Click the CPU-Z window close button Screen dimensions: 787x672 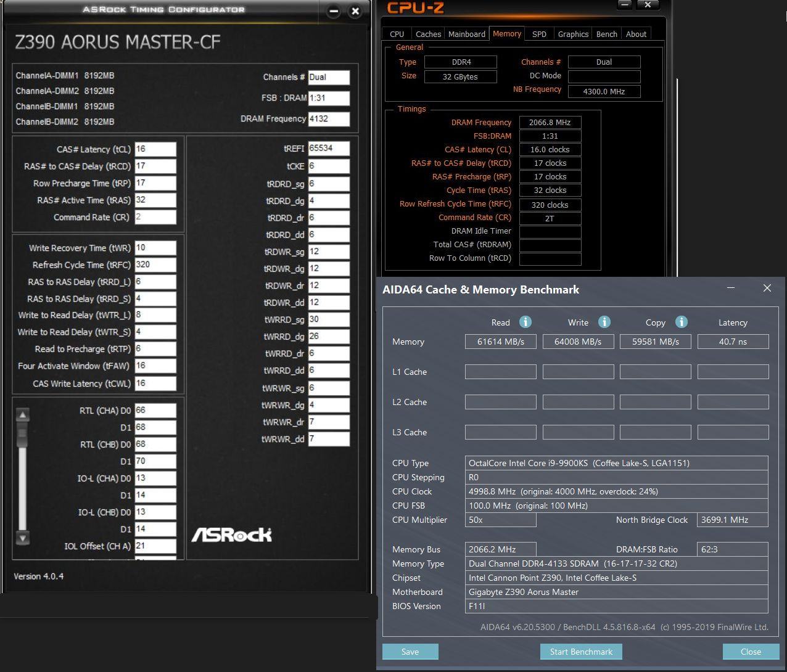pos(648,5)
